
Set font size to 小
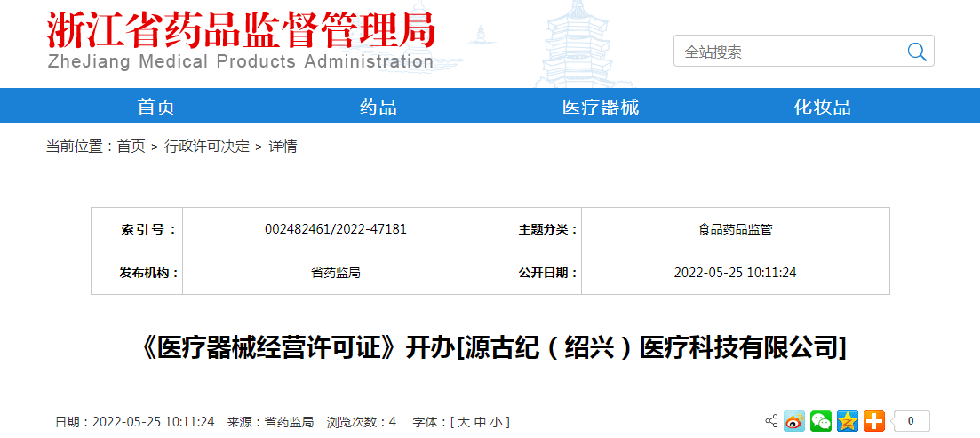point(496,422)
